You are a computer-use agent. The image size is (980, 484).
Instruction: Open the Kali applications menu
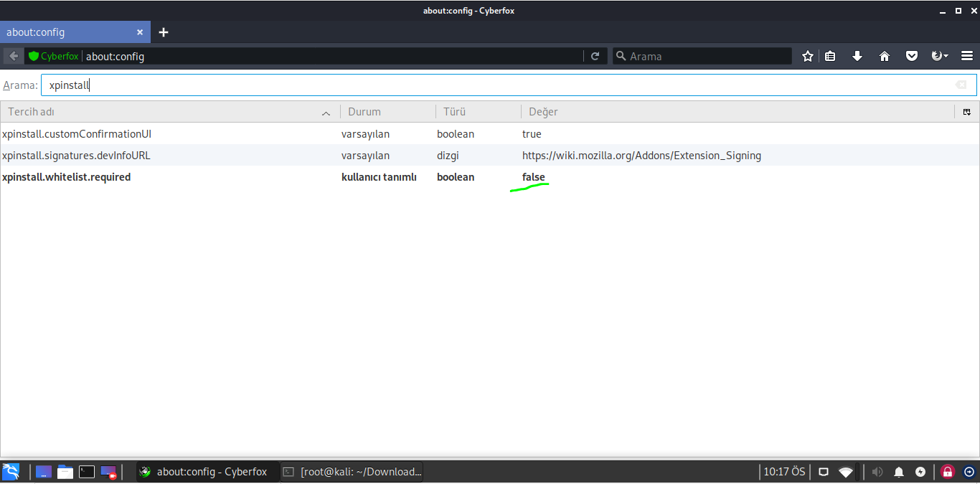click(x=11, y=472)
